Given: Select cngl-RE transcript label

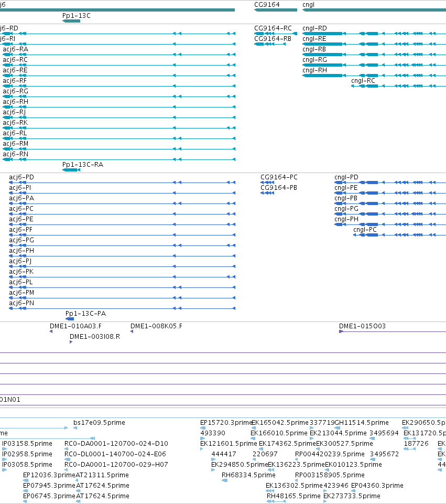Looking at the screenshot, I should 314,39.
